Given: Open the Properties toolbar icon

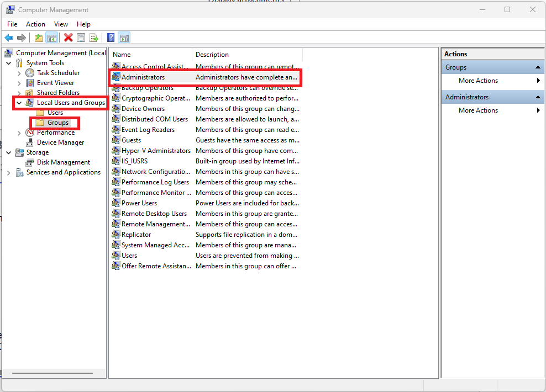Looking at the screenshot, I should point(81,38).
